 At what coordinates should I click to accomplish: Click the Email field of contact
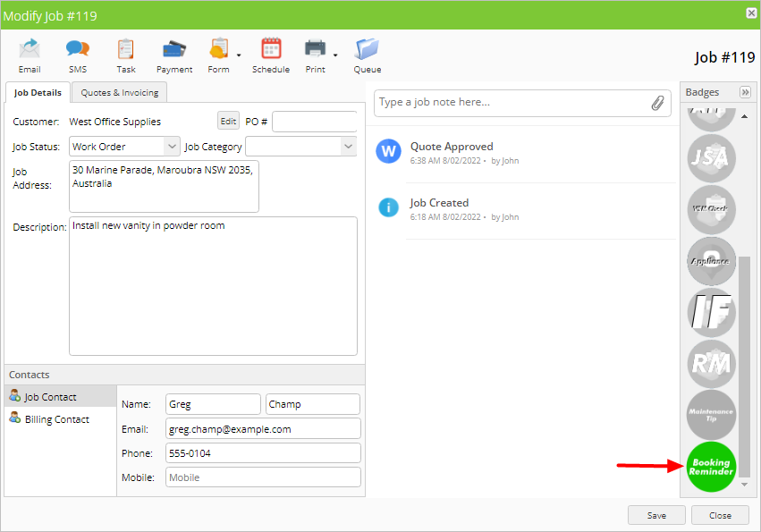coord(263,428)
